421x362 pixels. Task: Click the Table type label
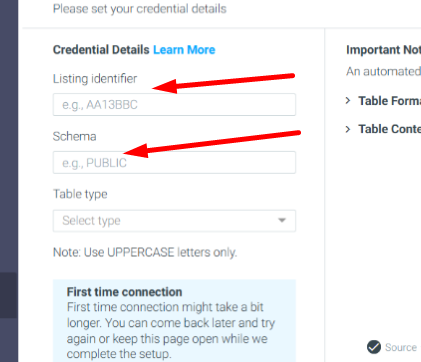pos(80,194)
